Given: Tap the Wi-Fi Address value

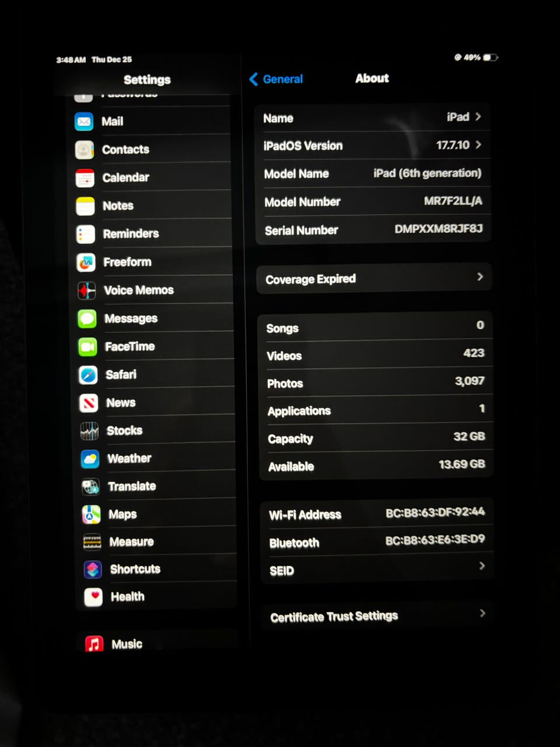Looking at the screenshot, I should [435, 512].
